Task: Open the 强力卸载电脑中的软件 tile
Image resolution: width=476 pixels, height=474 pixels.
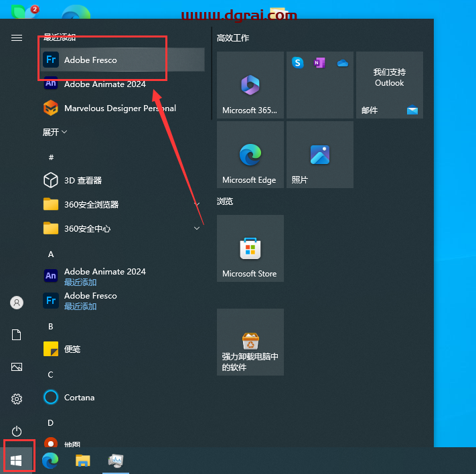Action: pyautogui.click(x=250, y=342)
